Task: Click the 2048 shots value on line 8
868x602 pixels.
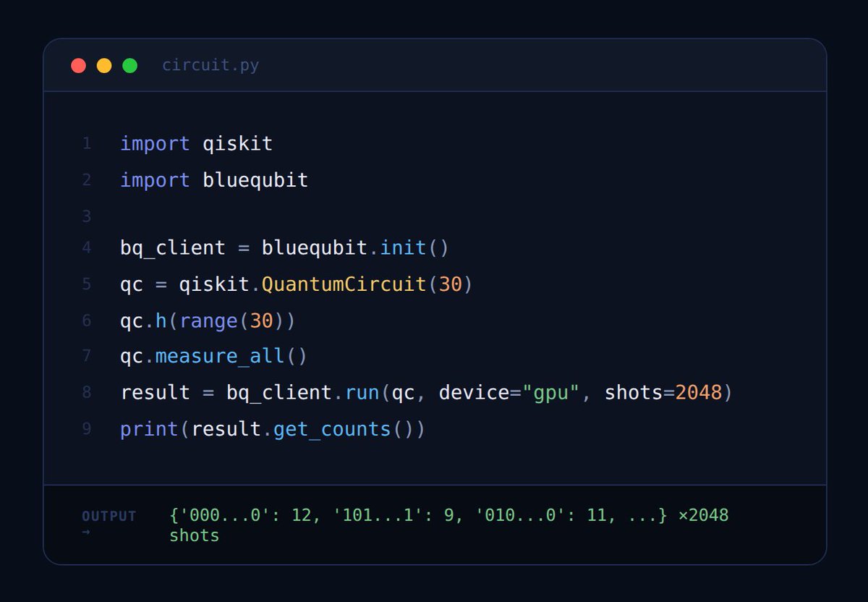Action: pyautogui.click(x=699, y=393)
